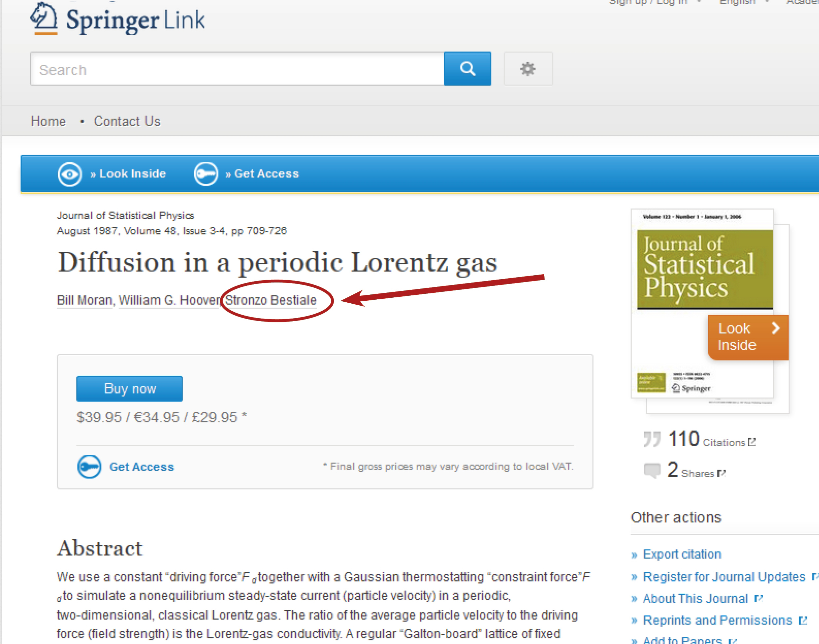Click the quotation mark citations icon
The height and width of the screenshot is (644, 819).
coord(652,439)
